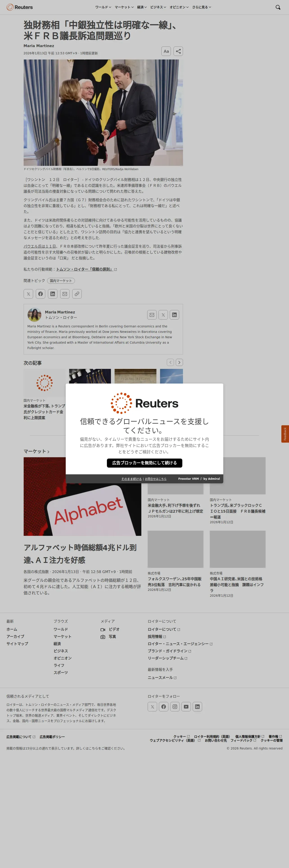Expand the オピニオン dropdown menu
The height and width of the screenshot is (868, 289).
[x=179, y=7]
